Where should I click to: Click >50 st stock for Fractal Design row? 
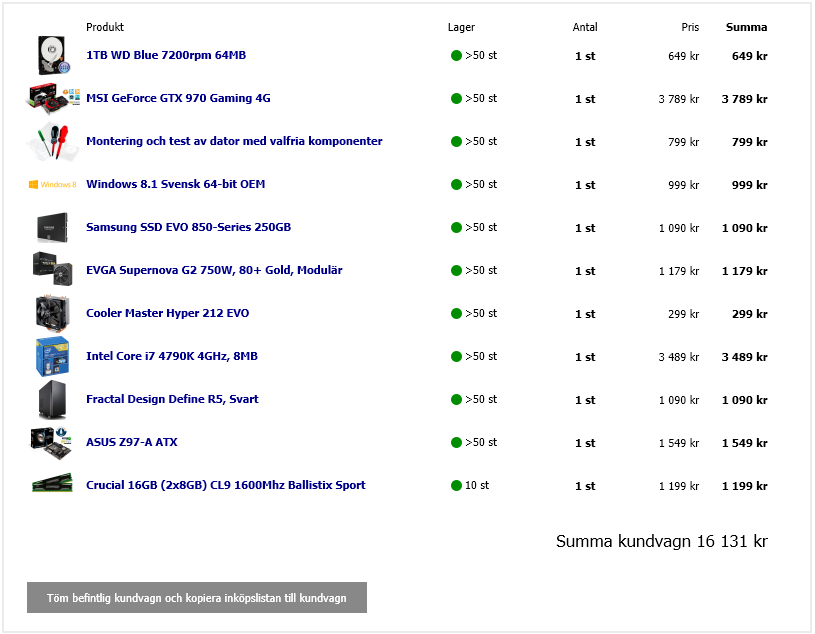click(481, 399)
